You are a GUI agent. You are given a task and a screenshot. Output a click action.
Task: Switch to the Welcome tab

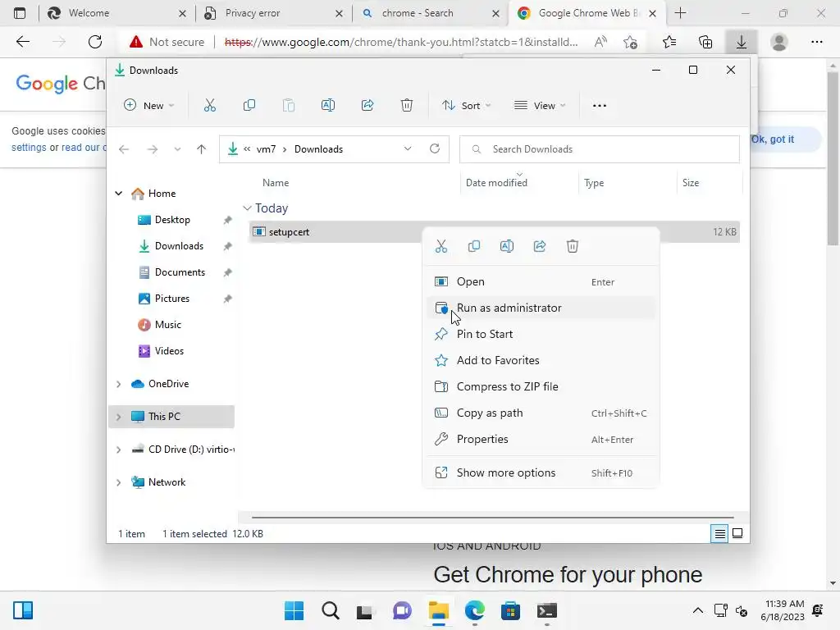pyautogui.click(x=116, y=13)
